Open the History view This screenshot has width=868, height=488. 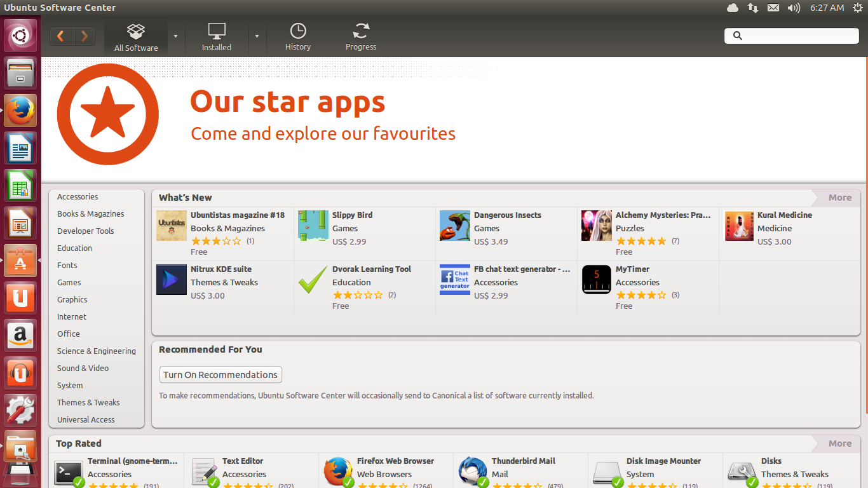pos(298,37)
